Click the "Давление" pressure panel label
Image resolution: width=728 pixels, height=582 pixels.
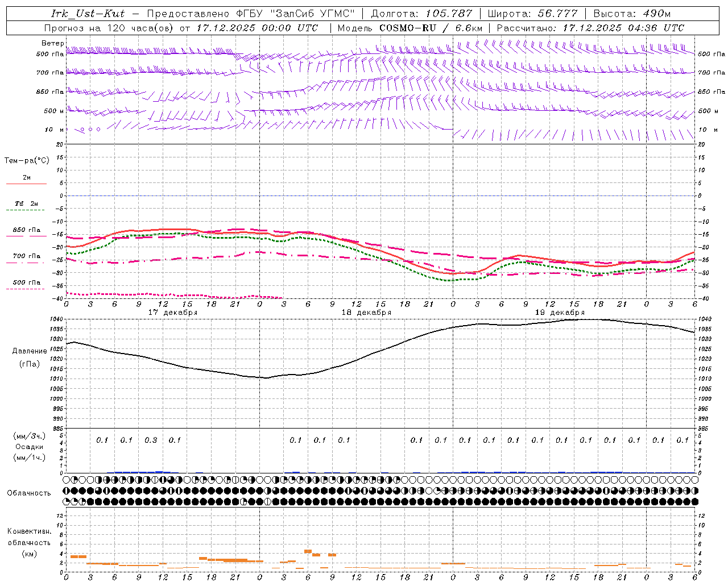[30, 351]
